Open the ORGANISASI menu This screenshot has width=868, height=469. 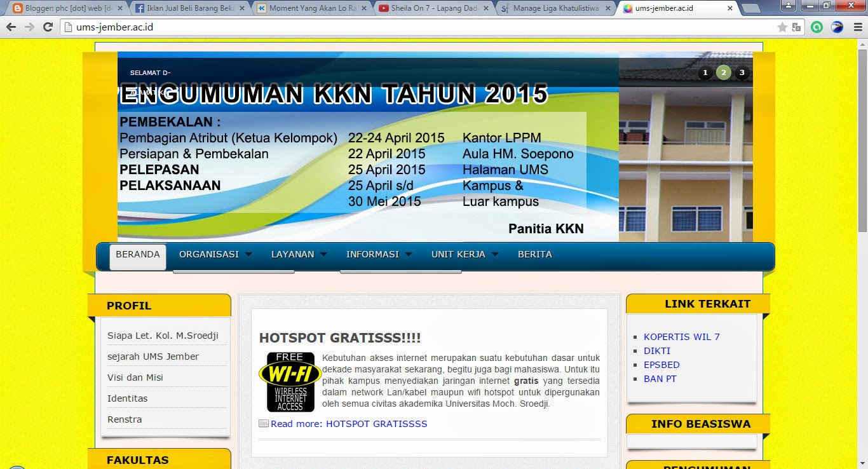[x=209, y=254]
